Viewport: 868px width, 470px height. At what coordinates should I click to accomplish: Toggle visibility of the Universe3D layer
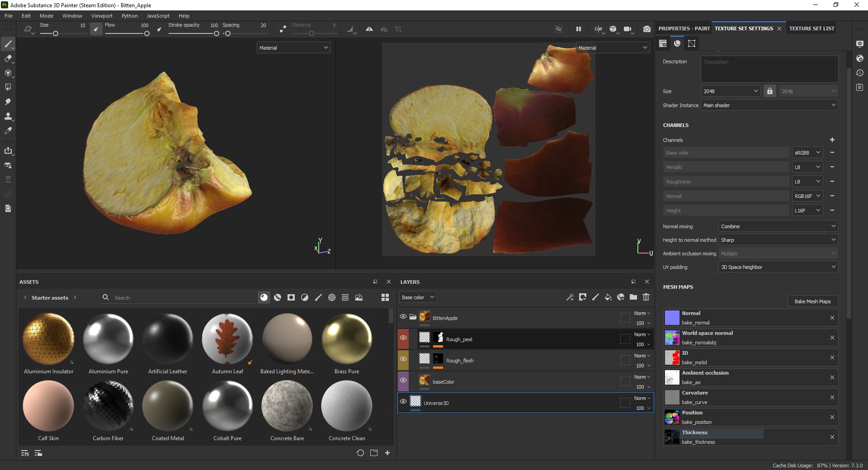click(x=403, y=401)
